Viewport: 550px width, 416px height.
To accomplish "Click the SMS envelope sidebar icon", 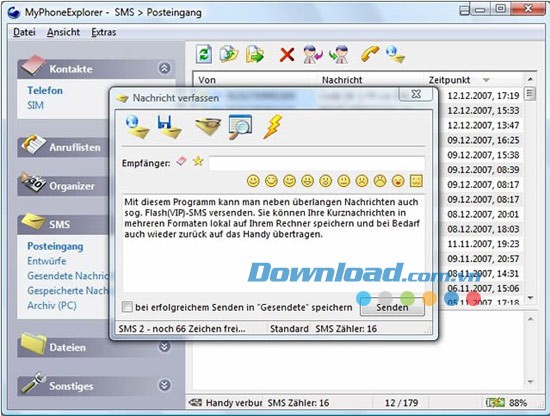I will tap(33, 221).
